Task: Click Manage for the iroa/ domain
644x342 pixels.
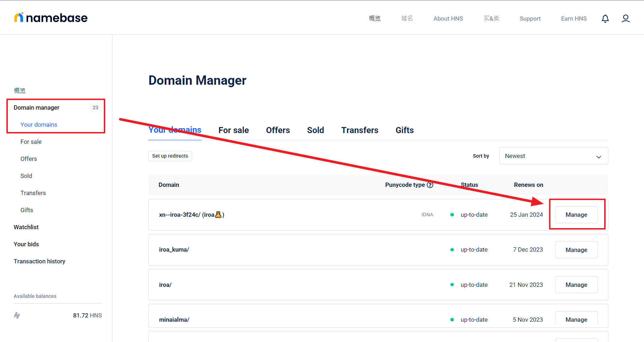Action: click(576, 285)
